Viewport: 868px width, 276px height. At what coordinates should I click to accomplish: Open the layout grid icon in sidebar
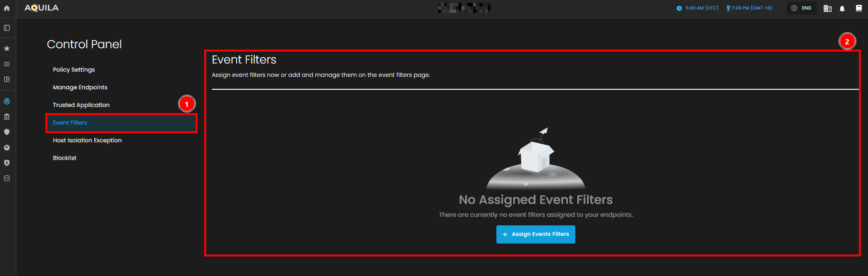point(7,79)
